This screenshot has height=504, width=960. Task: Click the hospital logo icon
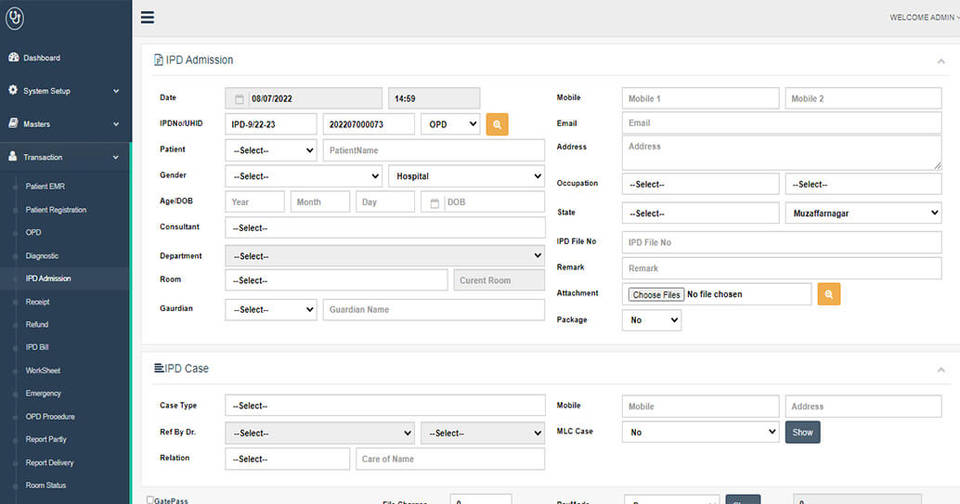[x=15, y=18]
